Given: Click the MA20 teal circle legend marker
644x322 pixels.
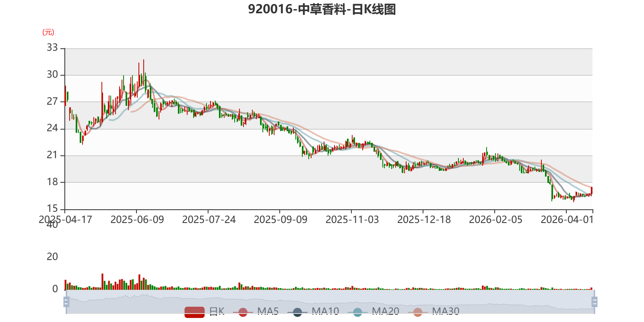Looking at the screenshot, I should (x=357, y=312).
